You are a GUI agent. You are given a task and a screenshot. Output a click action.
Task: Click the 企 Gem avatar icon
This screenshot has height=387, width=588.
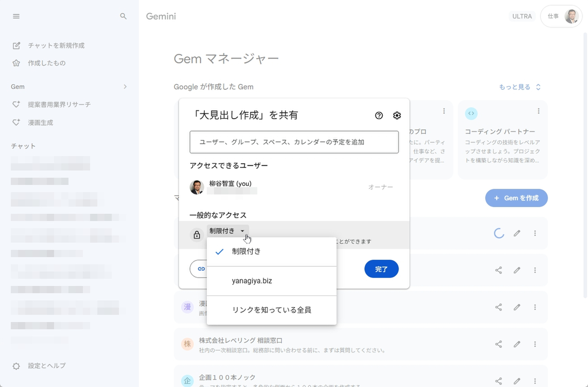click(187, 381)
